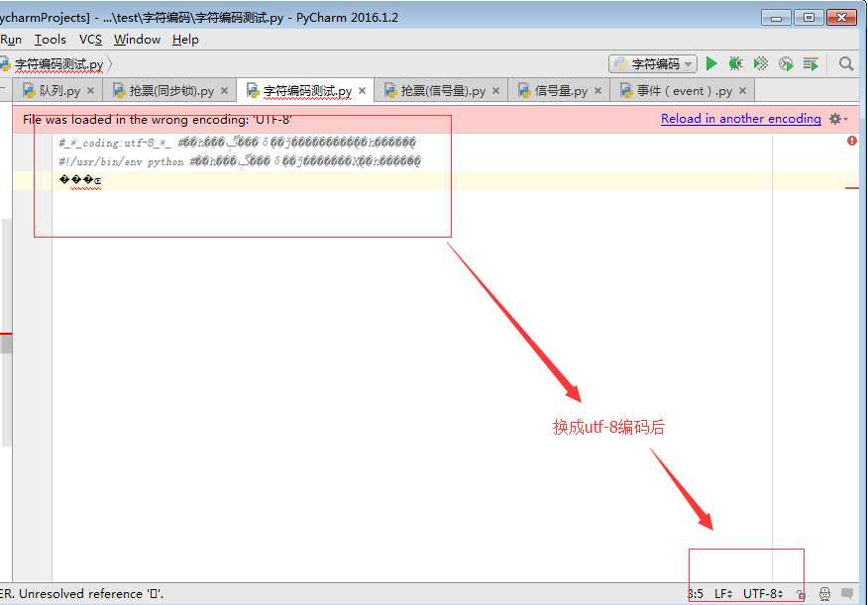Toggle the read-only lock icon in status bar
This screenshot has height=605, width=868.
pos(801,594)
